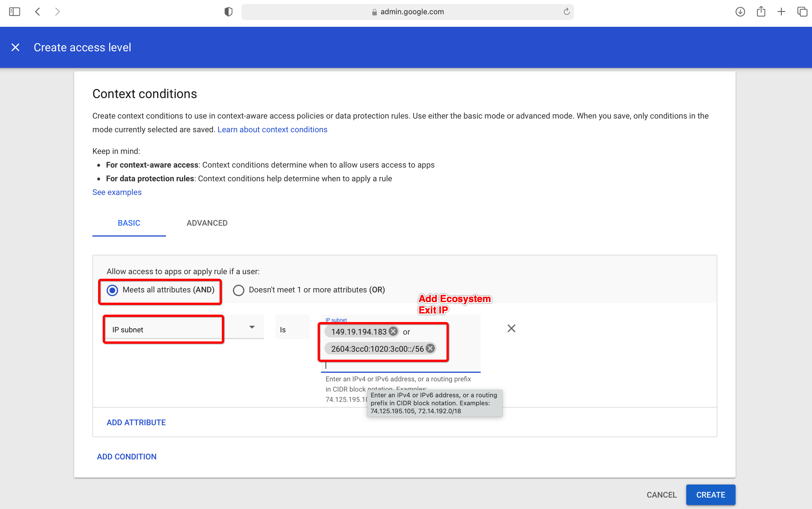Open Learn about context conditions link
This screenshot has width=812, height=509.
pyautogui.click(x=272, y=130)
